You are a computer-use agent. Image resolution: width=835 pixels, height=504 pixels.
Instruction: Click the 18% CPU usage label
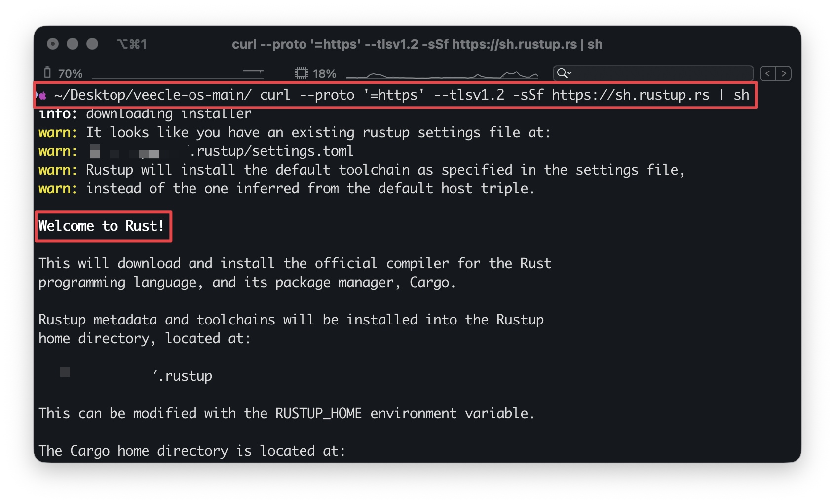point(324,73)
